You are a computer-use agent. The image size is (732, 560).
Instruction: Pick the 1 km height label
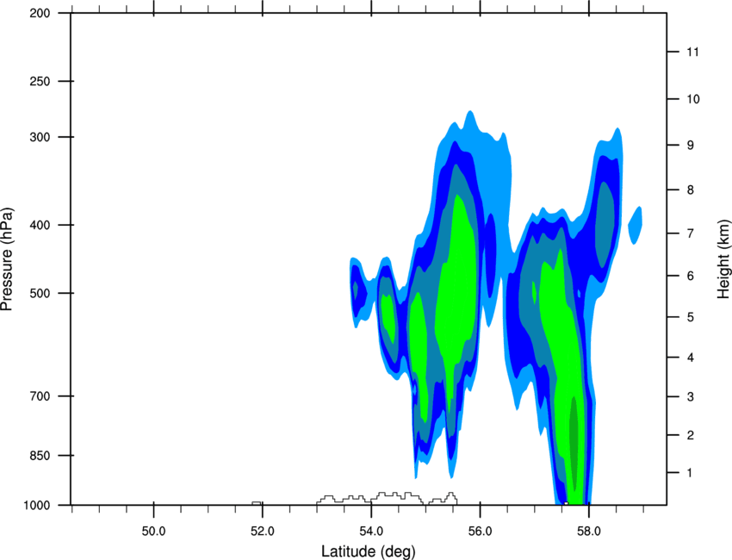click(x=691, y=473)
